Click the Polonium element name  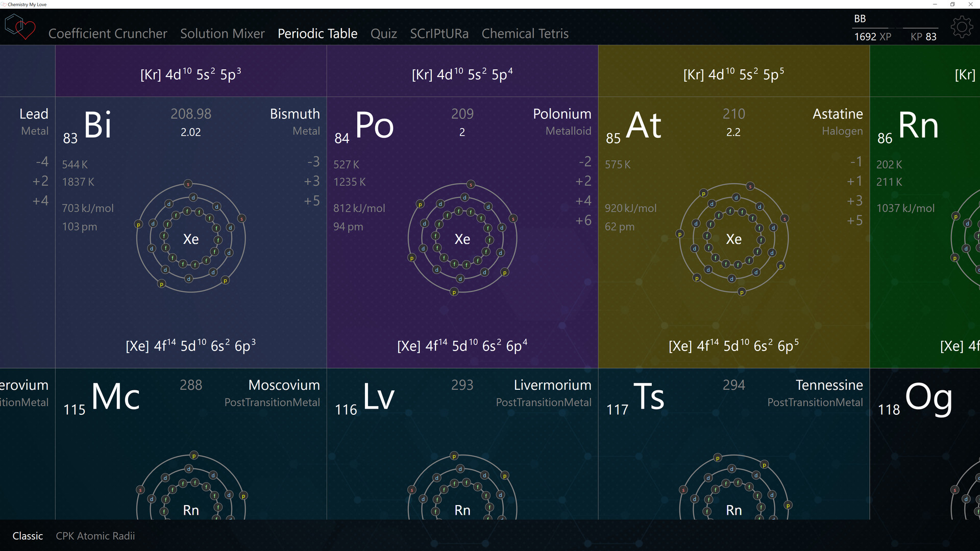562,114
